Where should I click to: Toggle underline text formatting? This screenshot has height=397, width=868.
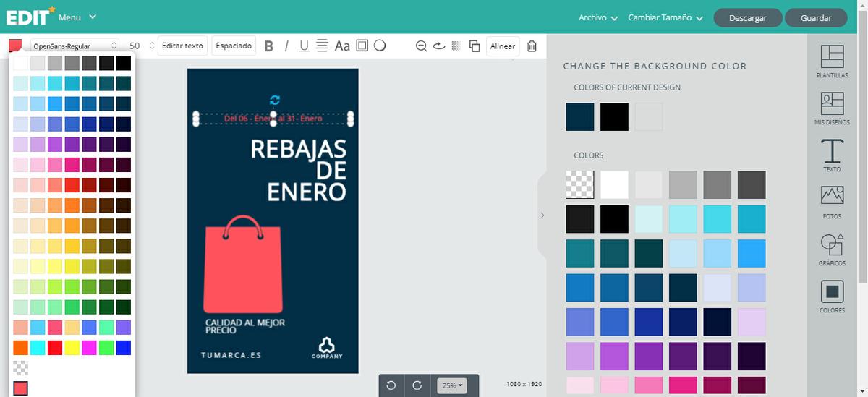[x=304, y=46]
